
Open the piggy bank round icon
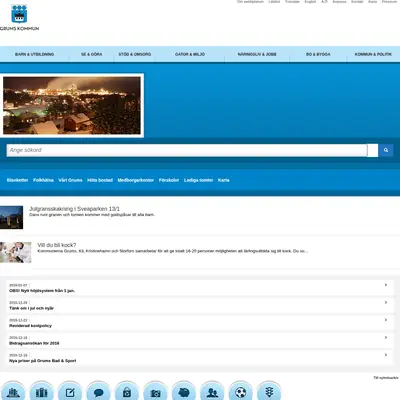[184, 391]
